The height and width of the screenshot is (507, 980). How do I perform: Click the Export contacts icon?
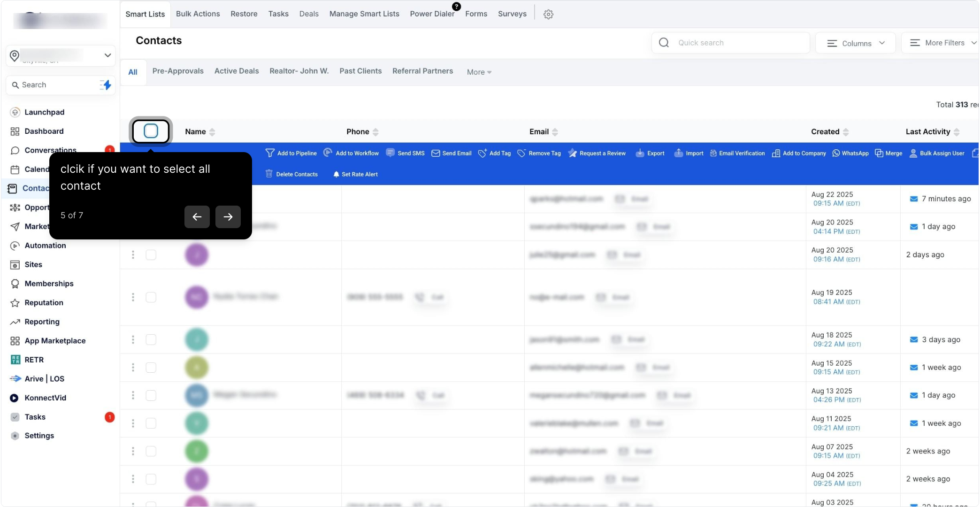click(x=640, y=153)
